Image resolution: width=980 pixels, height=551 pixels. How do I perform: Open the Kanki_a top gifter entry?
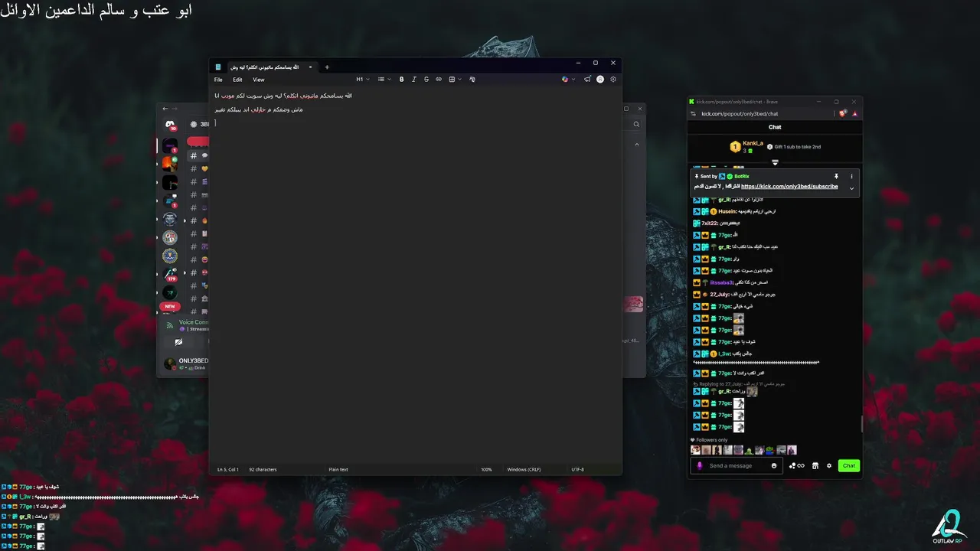point(746,146)
